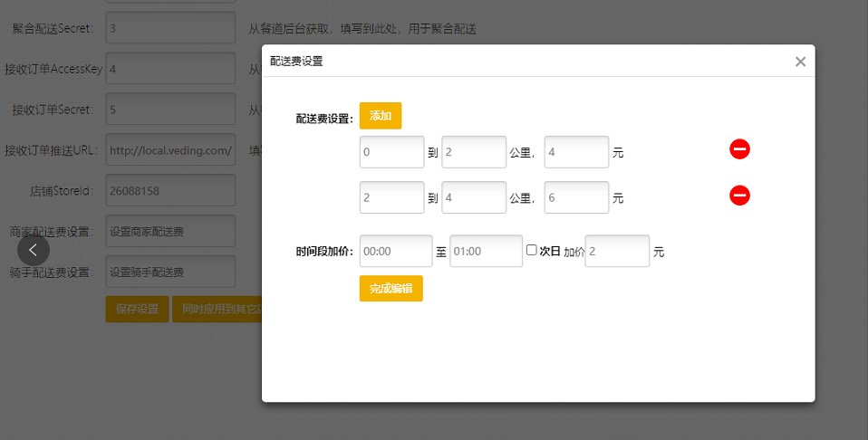Click the 设置骑手配送费 field
868x440 pixels.
[170, 272]
